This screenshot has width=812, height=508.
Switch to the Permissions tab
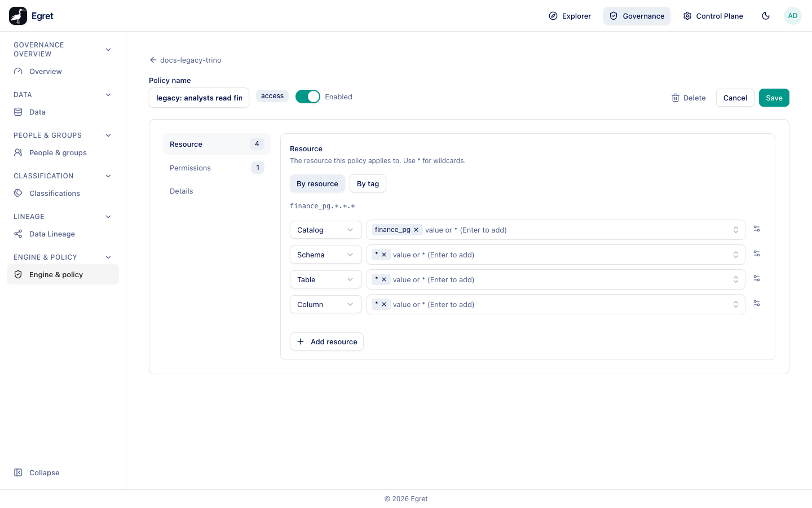217,168
